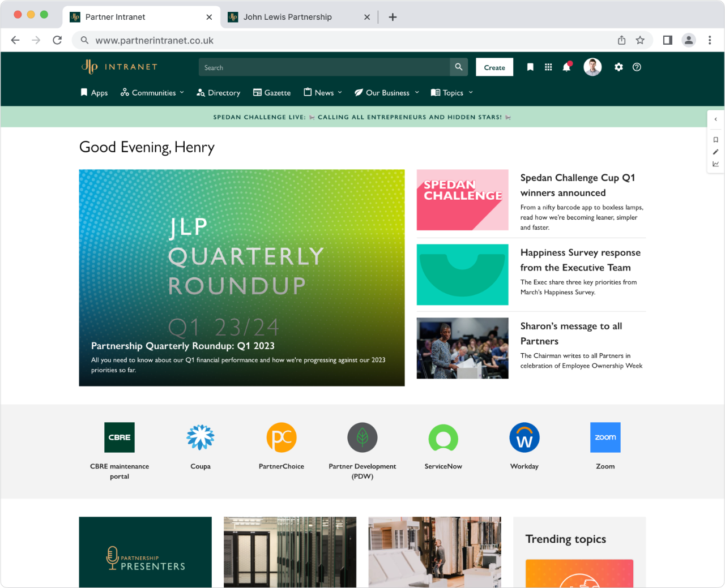Open Happiness Survey response article headline
Image resolution: width=725 pixels, height=588 pixels.
(581, 260)
